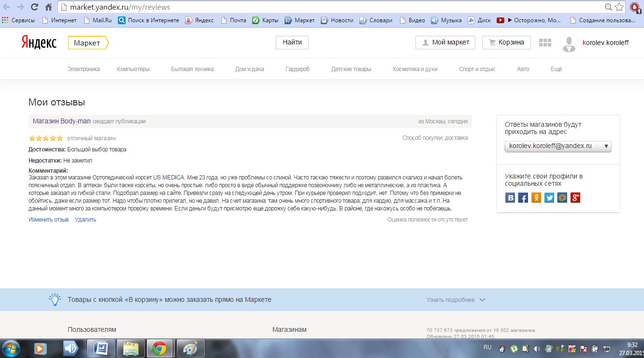Screen dimensions: 644x358
Task: Click the five-star rating icons
Action: coord(46,138)
